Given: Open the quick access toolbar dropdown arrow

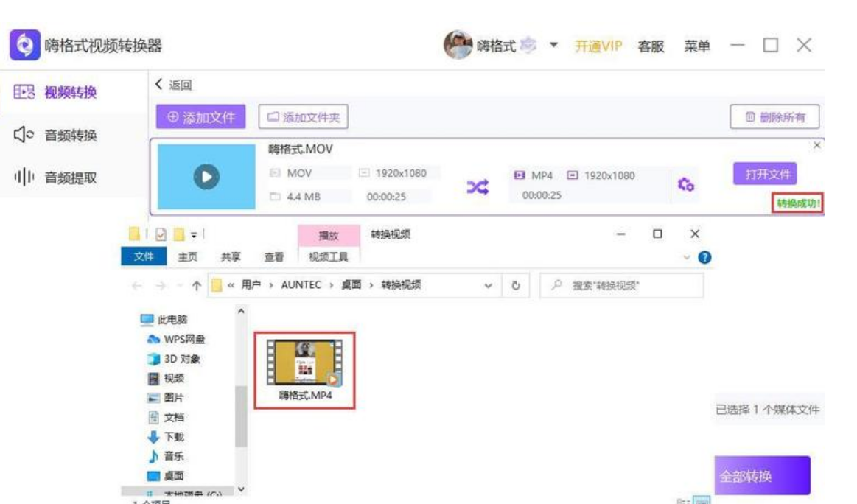Looking at the screenshot, I should tap(194, 236).
